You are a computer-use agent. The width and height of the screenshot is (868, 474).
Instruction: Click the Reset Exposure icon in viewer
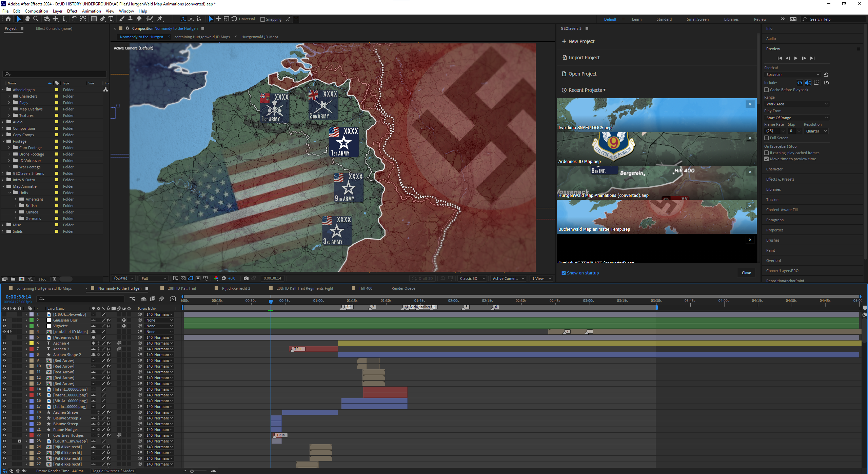pos(224,279)
